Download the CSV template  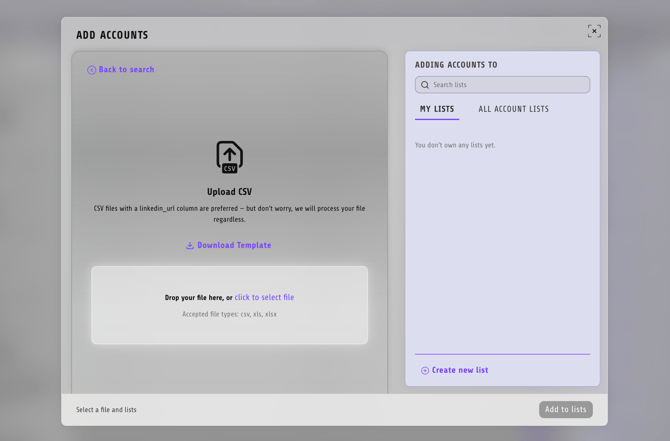(229, 245)
